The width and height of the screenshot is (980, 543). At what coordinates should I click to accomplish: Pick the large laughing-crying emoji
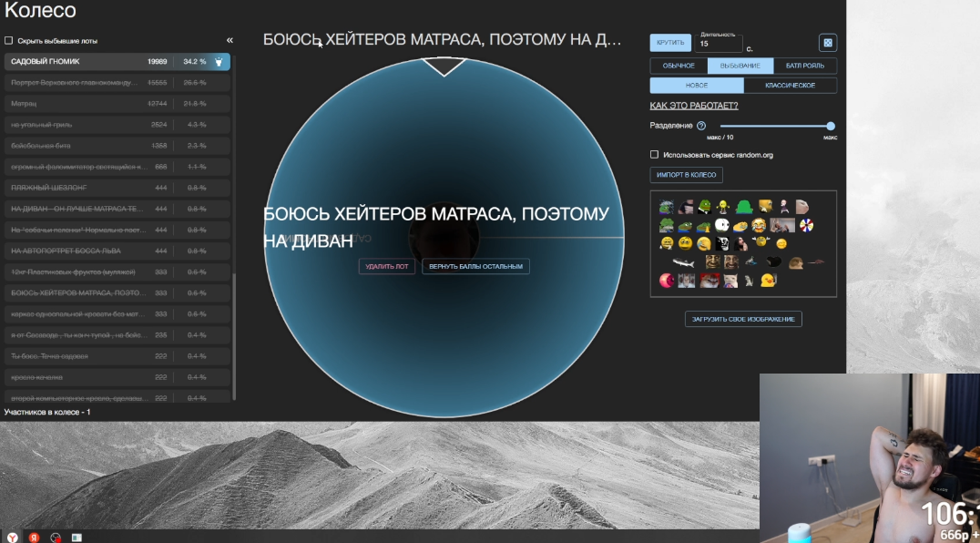[759, 226]
